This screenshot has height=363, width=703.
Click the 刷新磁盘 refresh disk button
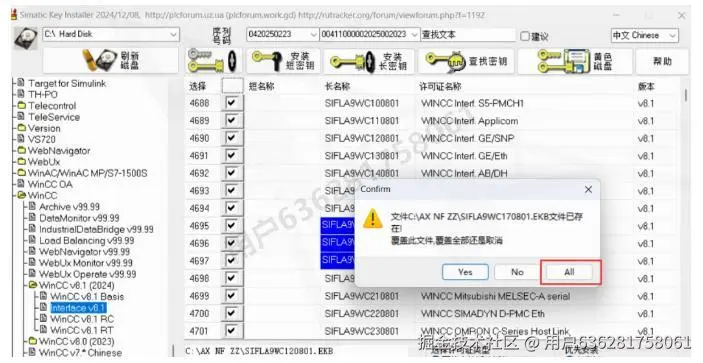click(x=111, y=60)
